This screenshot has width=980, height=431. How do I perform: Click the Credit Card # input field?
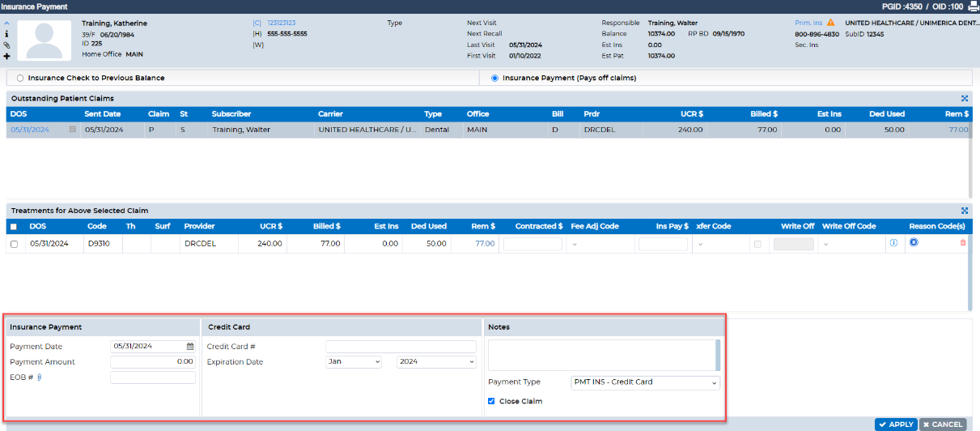(401, 347)
